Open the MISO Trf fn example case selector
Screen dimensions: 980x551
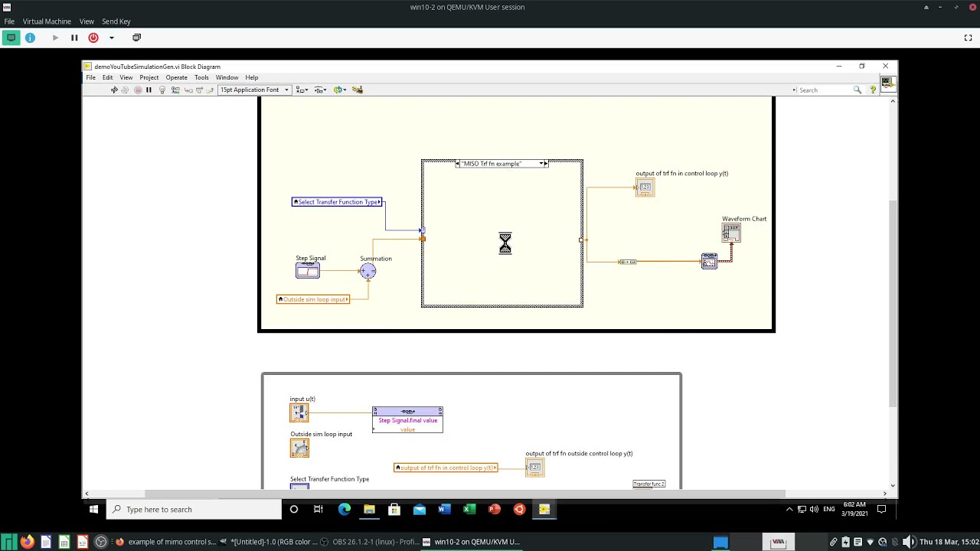(x=501, y=164)
